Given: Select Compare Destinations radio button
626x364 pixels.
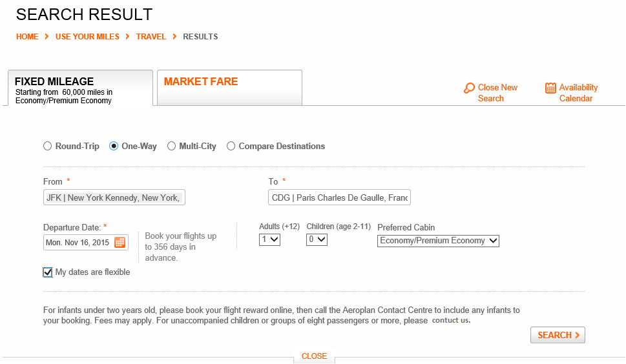Looking at the screenshot, I should (231, 146).
